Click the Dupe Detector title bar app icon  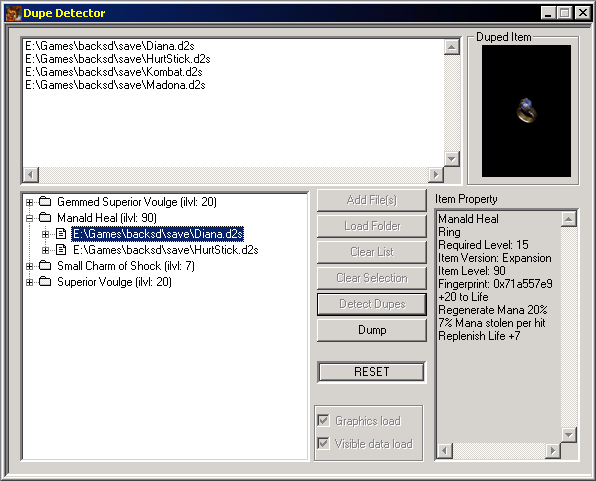(x=13, y=13)
